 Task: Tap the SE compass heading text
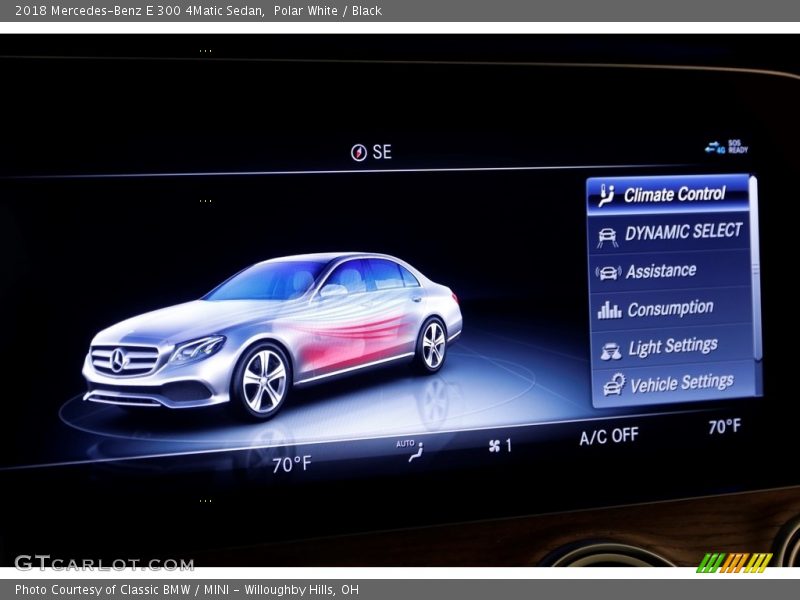382,152
